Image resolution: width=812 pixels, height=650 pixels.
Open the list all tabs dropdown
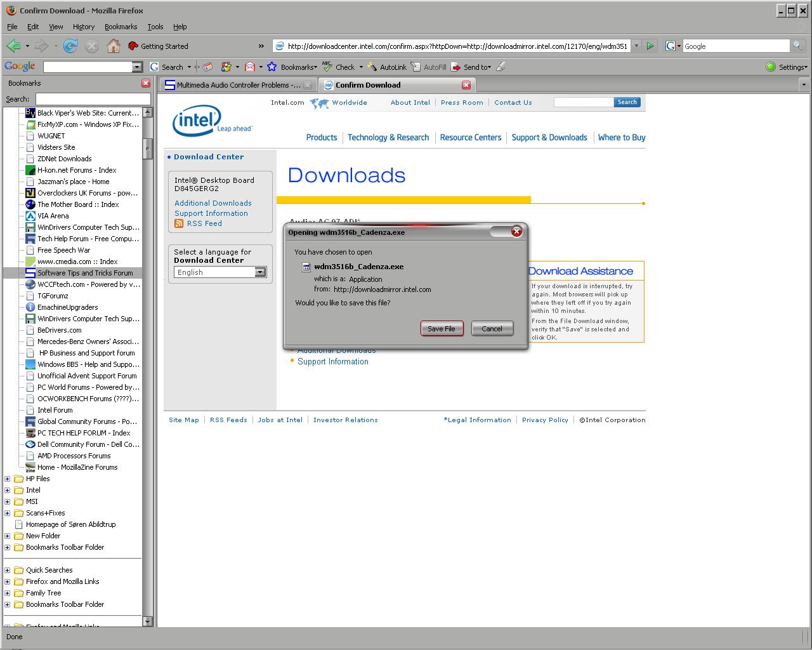(803, 84)
